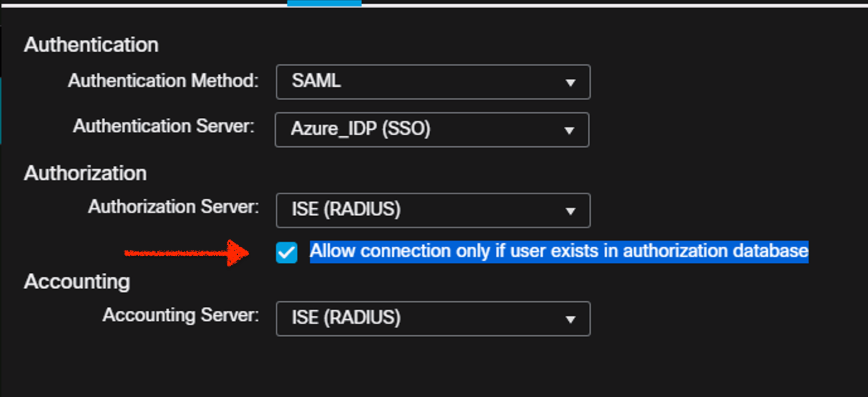Screen dimensions: 868x397
Task: Click the Authorization section heading
Action: tap(85, 173)
